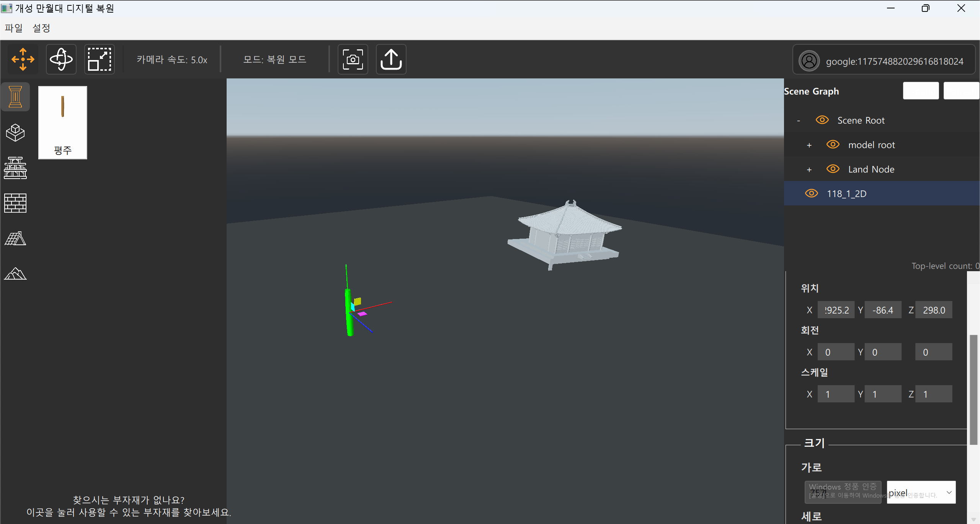The height and width of the screenshot is (524, 980).
Task: Click the 평주 column part thumbnail
Action: coord(63,122)
